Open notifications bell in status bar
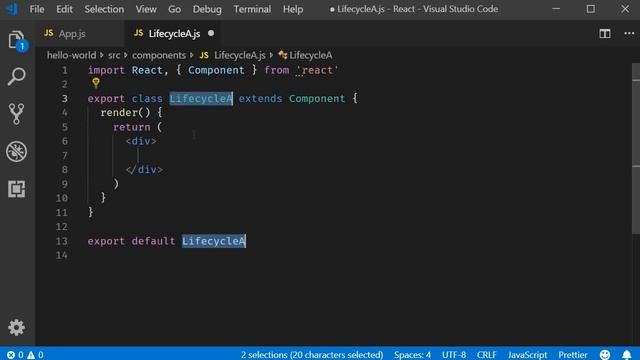This screenshot has width=640, height=360. (x=627, y=354)
